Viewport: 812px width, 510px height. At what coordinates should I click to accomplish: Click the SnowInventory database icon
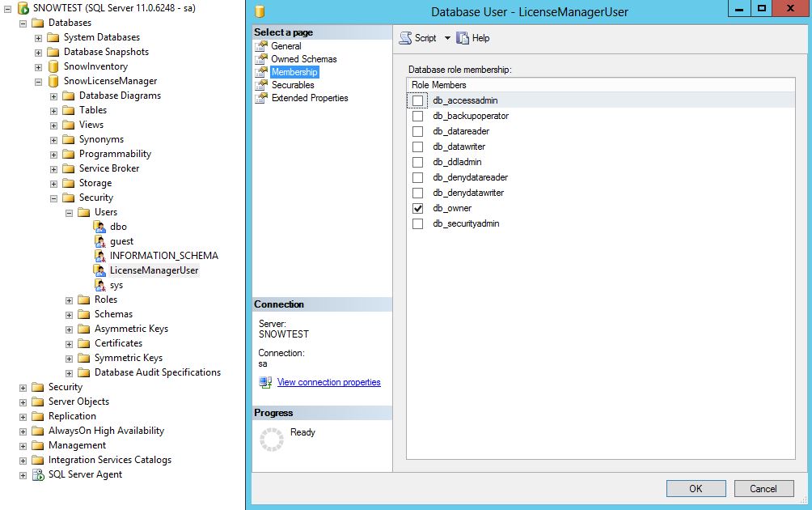pyautogui.click(x=53, y=66)
